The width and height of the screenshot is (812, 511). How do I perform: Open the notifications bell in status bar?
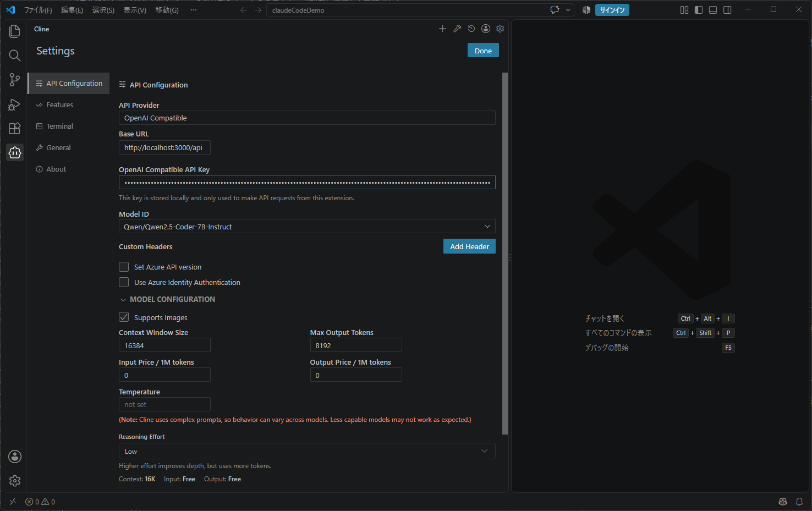799,502
